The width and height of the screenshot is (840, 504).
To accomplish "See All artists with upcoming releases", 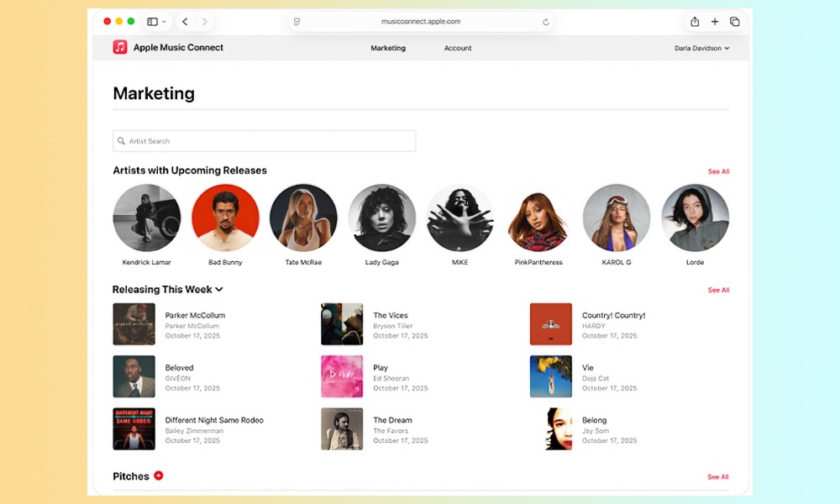I will tap(718, 171).
